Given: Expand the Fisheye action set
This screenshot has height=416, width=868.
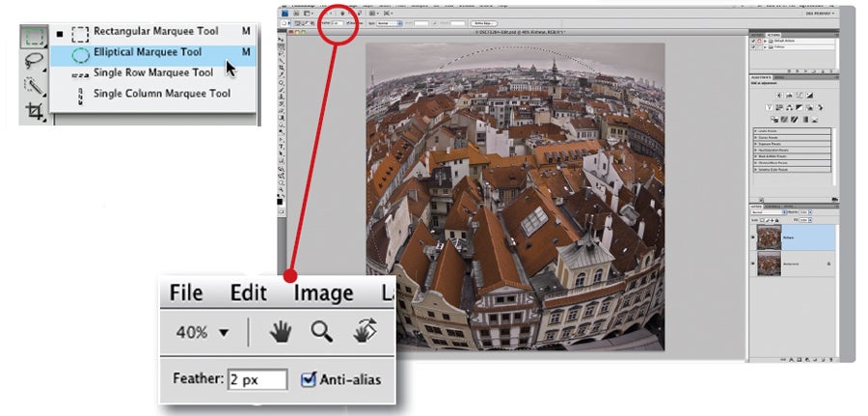Looking at the screenshot, I should (765, 47).
